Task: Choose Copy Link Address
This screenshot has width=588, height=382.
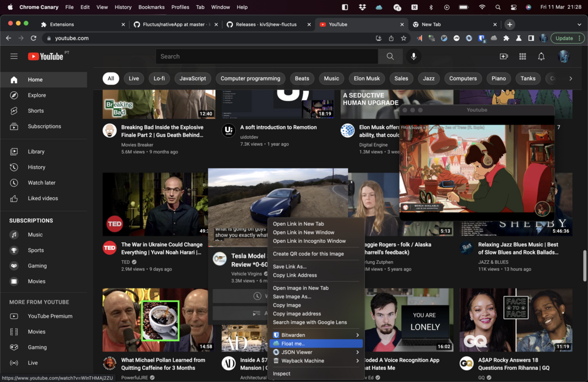Action: coord(316,275)
